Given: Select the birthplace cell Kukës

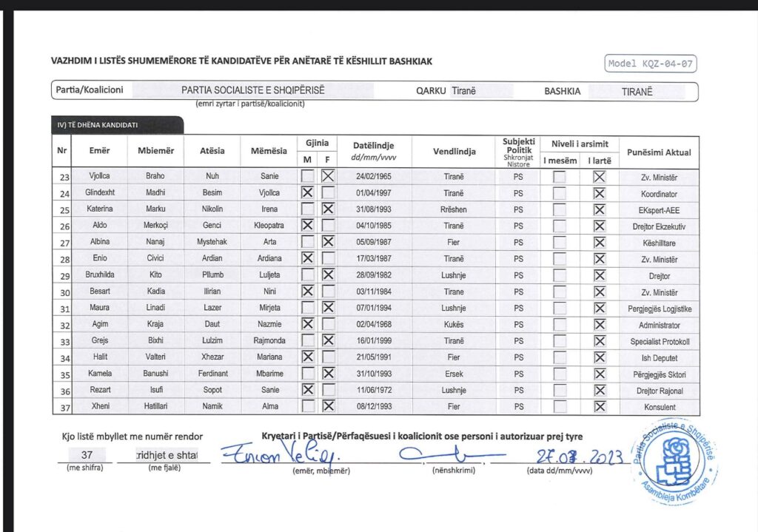Looking at the screenshot, I should coord(454,324).
